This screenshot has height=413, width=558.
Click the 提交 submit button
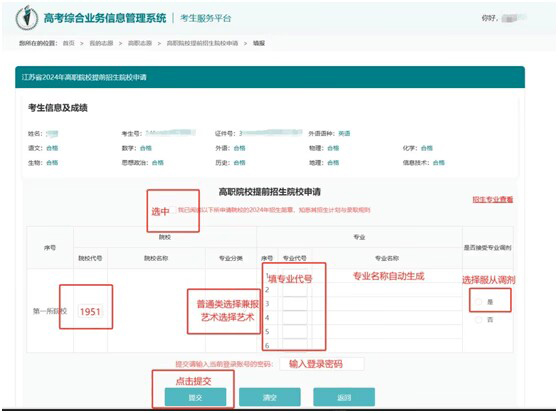(x=195, y=397)
